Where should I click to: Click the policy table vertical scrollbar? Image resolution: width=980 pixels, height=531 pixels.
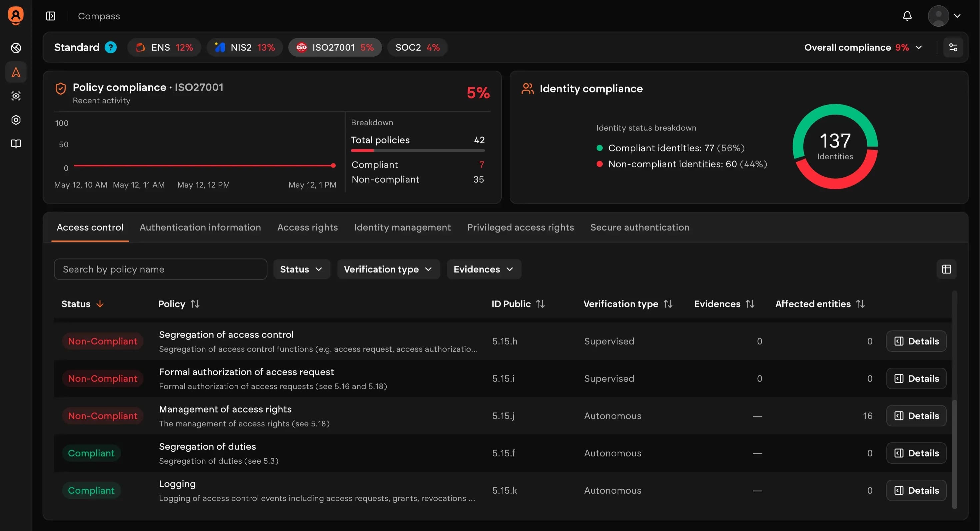coord(954,454)
